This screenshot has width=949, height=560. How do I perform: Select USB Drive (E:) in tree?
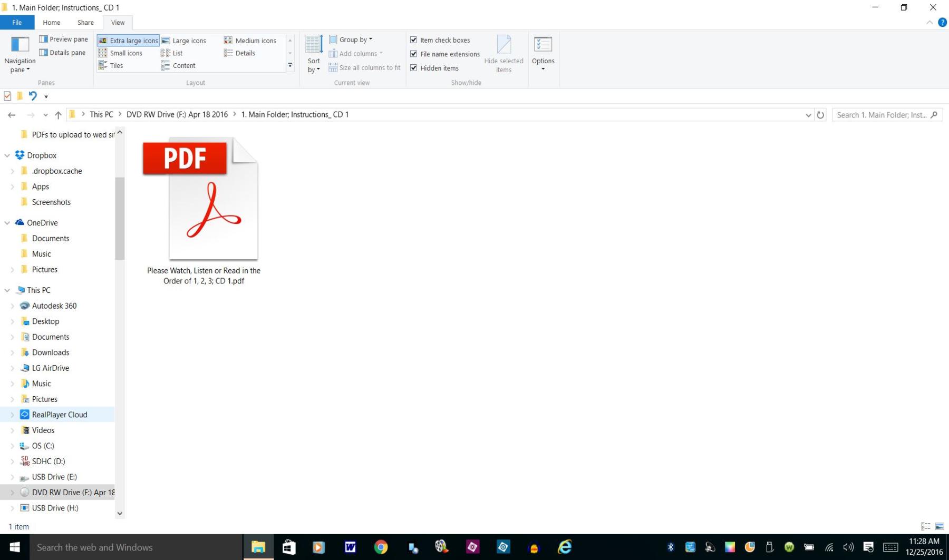click(x=54, y=477)
